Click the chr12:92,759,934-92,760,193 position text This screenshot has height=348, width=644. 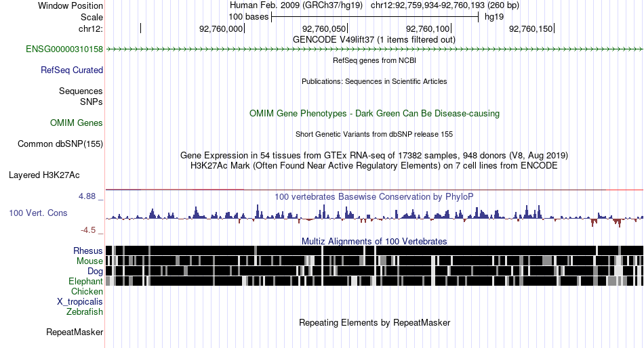point(445,5)
